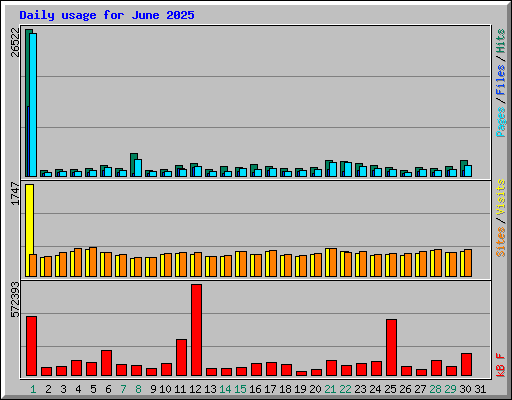This screenshot has width=512, height=400.
Task: Click the orange sites bar for day 30
Action: click(x=468, y=263)
